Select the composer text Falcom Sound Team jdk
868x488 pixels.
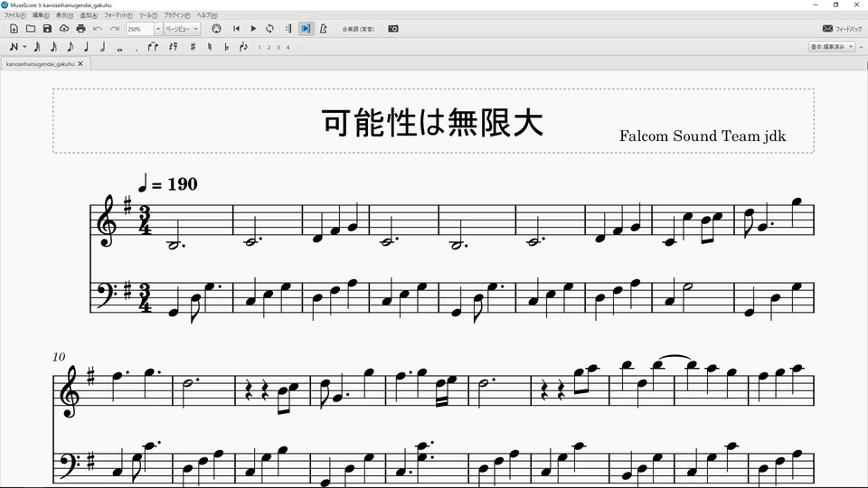pos(703,136)
